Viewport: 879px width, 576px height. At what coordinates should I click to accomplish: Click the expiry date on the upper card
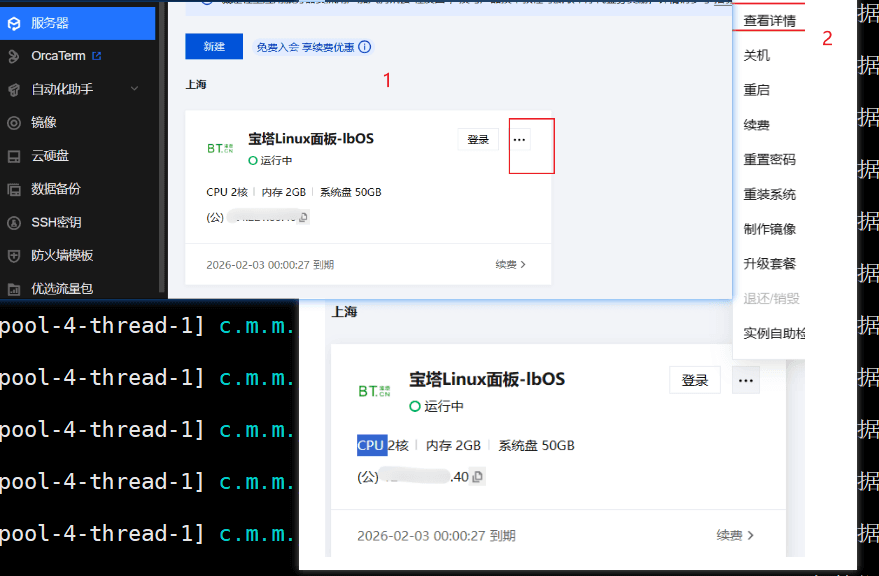[x=270, y=265]
